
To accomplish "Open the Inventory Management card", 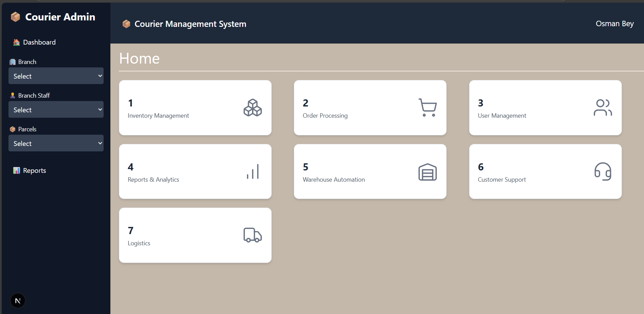I will click(195, 108).
